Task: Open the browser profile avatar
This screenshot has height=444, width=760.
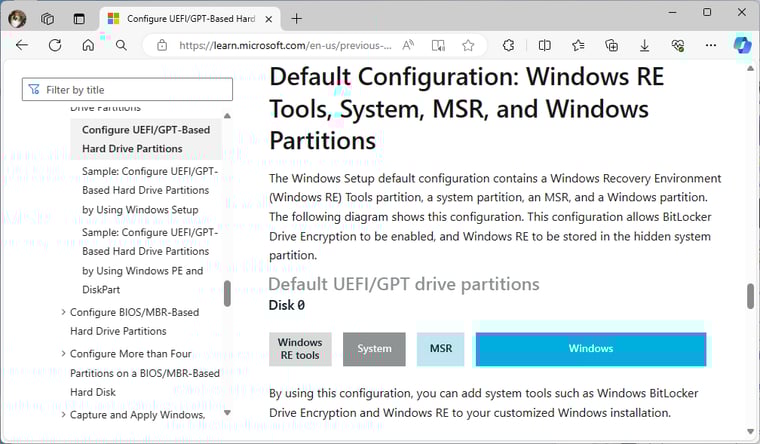Action: [x=17, y=19]
